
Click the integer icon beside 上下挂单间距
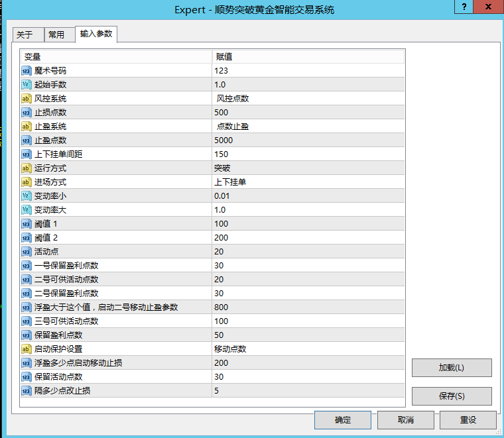click(27, 154)
